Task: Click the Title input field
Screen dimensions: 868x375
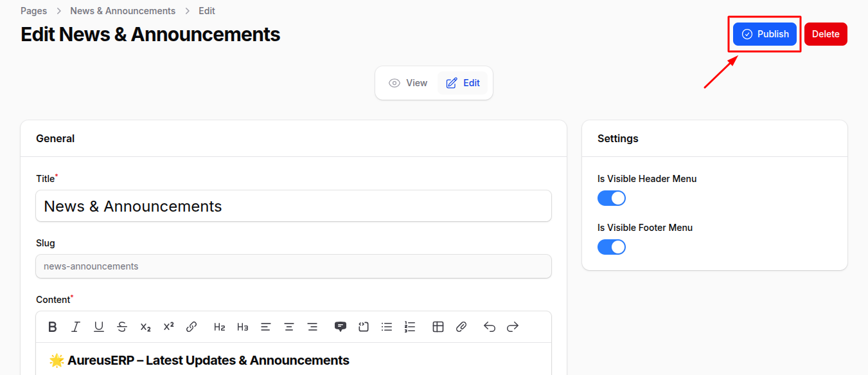Action: tap(294, 206)
